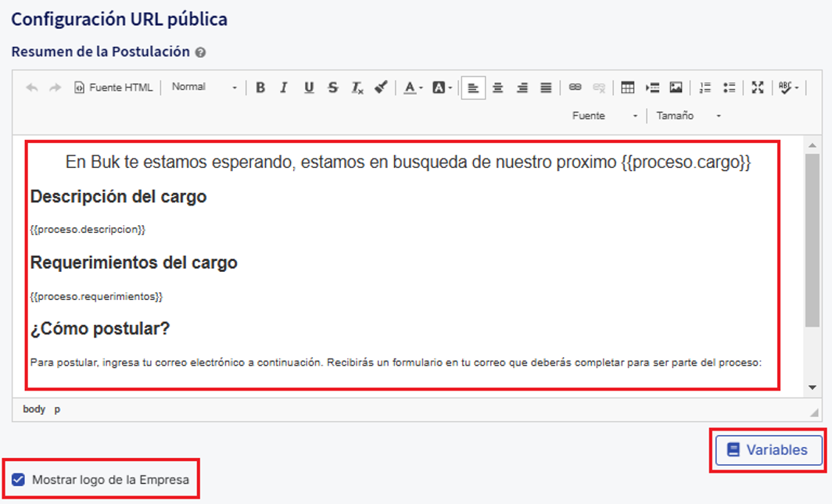This screenshot has width=832, height=504.
Task: Toggle Fuente HTML source view
Action: [113, 88]
